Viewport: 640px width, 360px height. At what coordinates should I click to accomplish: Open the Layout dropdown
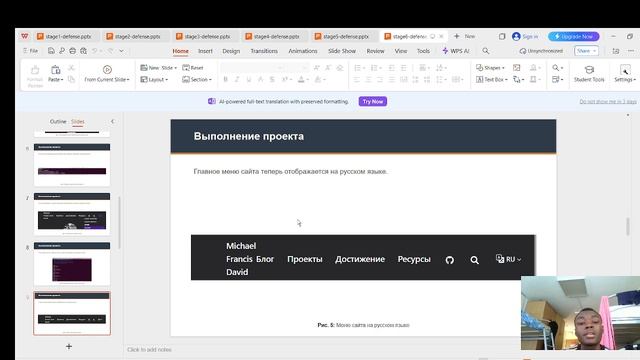154,80
